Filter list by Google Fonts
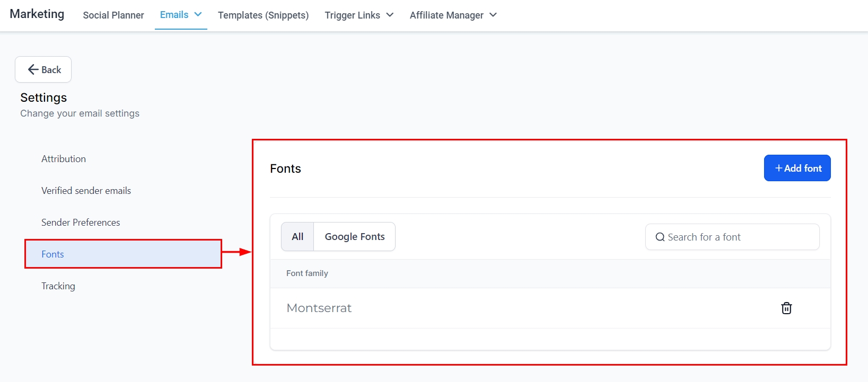 [x=355, y=237]
